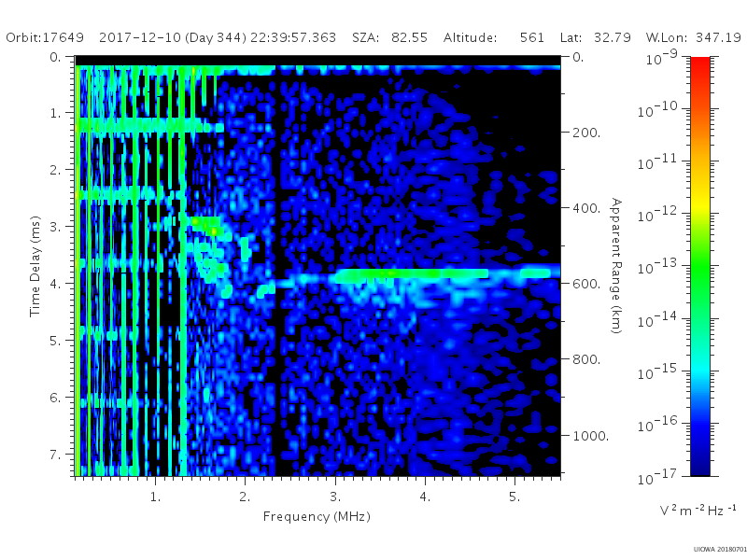The width and height of the screenshot is (747, 560).
Task: Click the timestamp 22:39:57.363
Action: 293,37
